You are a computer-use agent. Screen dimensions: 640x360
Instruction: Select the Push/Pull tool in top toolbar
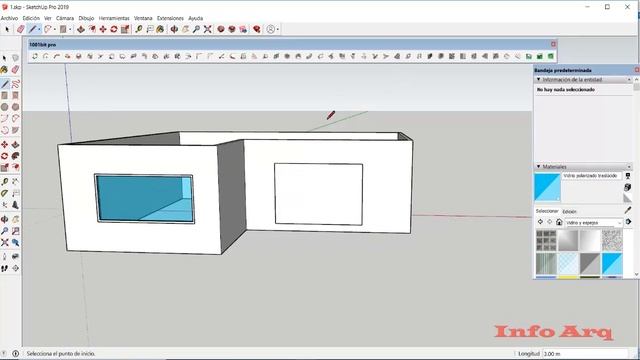[81, 29]
